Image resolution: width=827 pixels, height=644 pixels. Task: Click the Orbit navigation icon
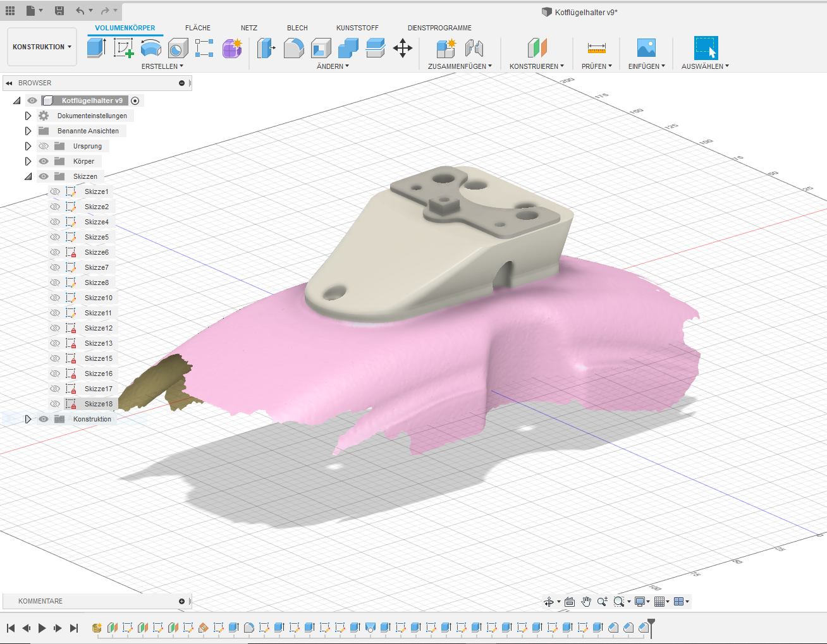coord(549,602)
